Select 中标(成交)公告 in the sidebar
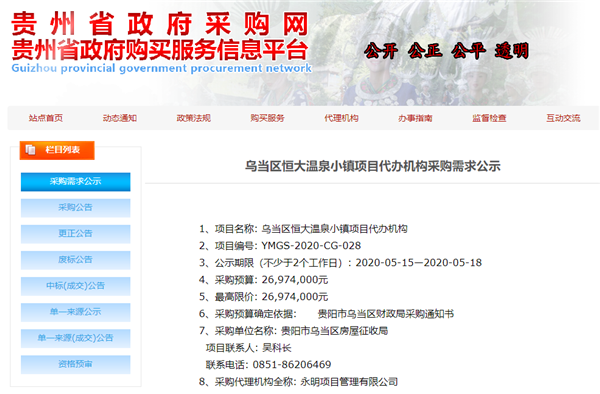Image resolution: width=600 pixels, height=394 pixels. pyautogui.click(x=75, y=286)
